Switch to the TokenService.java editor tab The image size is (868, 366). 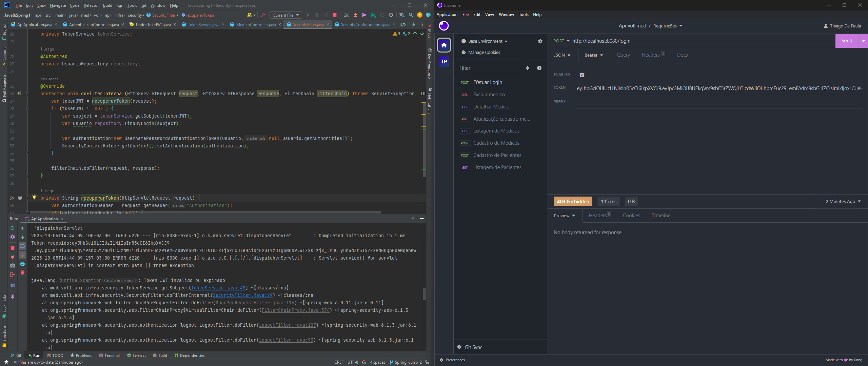(x=203, y=24)
